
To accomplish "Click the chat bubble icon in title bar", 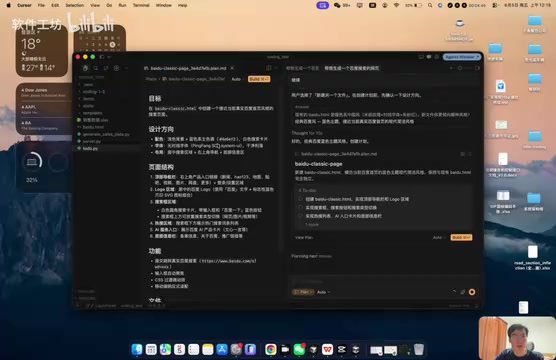I will 429,57.
